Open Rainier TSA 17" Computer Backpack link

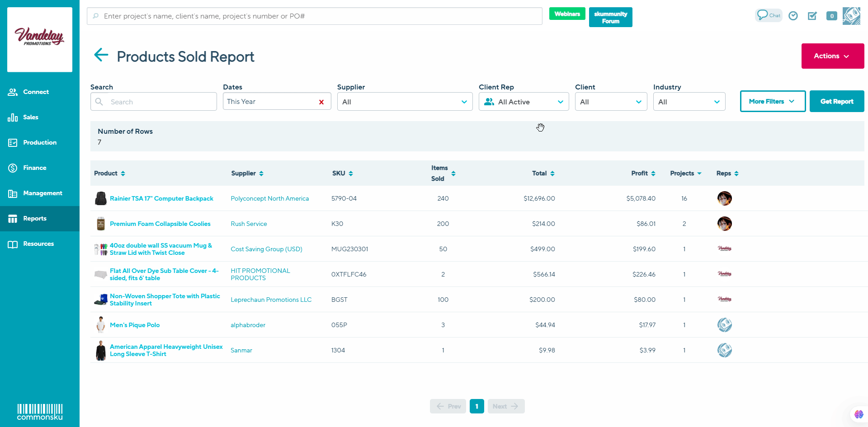tap(161, 198)
